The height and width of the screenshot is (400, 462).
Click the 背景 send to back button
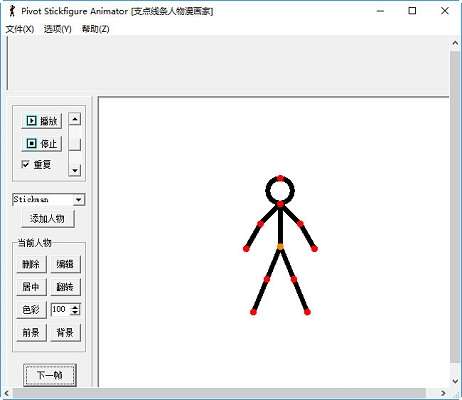pyautogui.click(x=65, y=332)
